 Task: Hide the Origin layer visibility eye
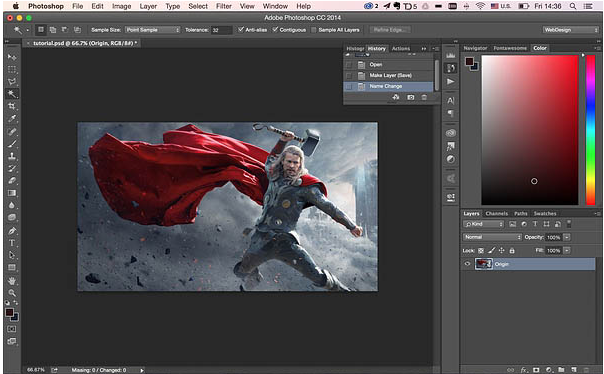[x=467, y=264]
